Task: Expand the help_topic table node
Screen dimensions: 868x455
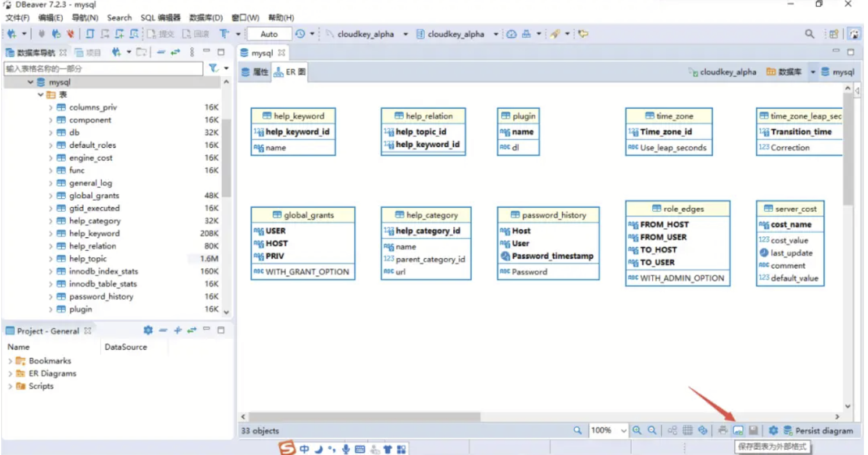Action: click(51, 259)
